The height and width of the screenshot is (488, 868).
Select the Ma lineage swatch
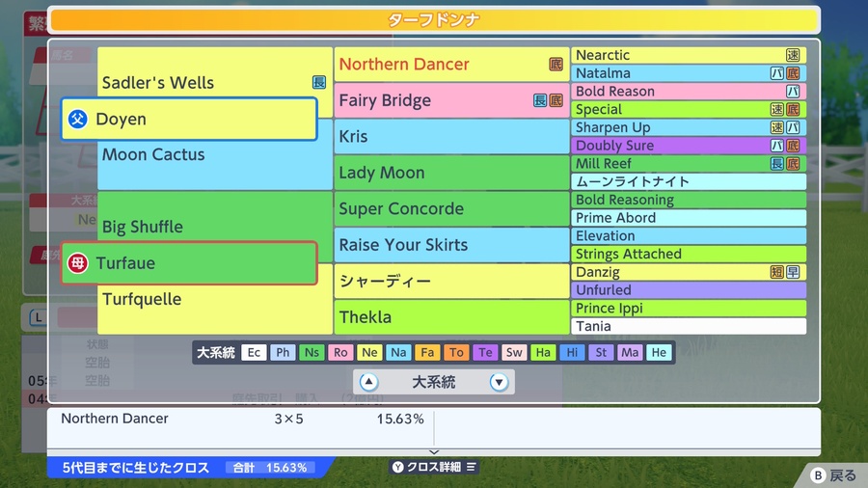click(630, 352)
